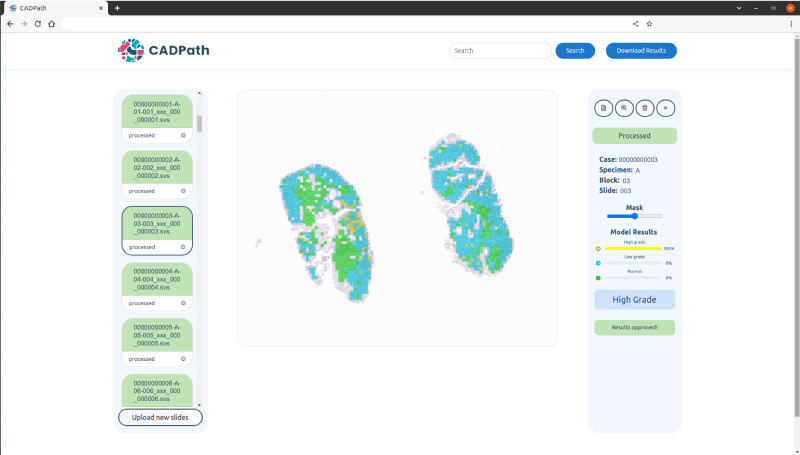
Task: Bookmark this page with star icon
Action: coord(649,23)
